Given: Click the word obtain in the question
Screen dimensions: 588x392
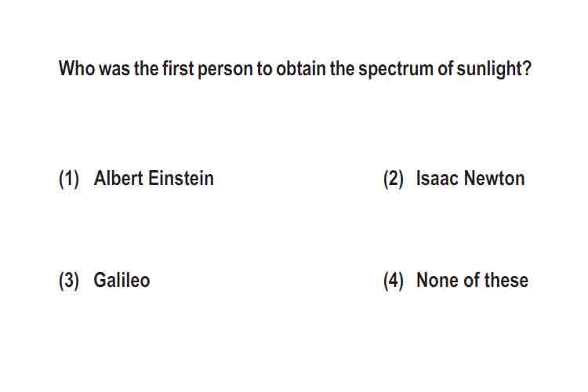Looking at the screenshot, I should [x=301, y=68].
